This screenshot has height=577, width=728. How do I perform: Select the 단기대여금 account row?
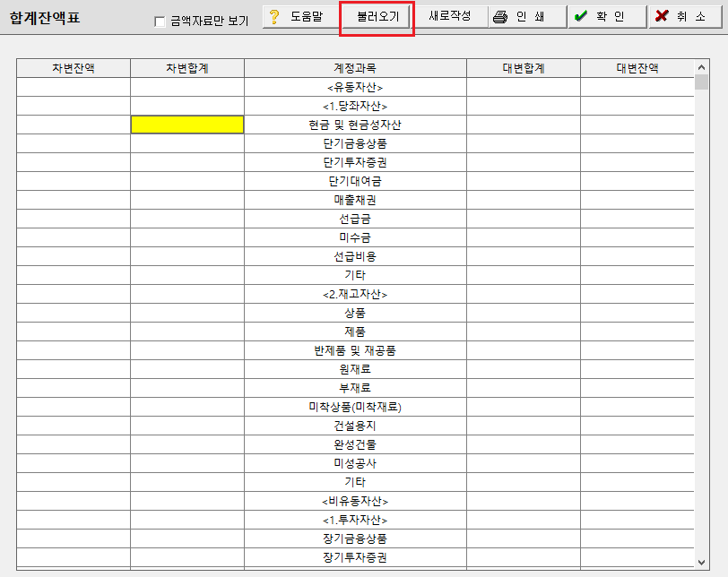tap(355, 181)
